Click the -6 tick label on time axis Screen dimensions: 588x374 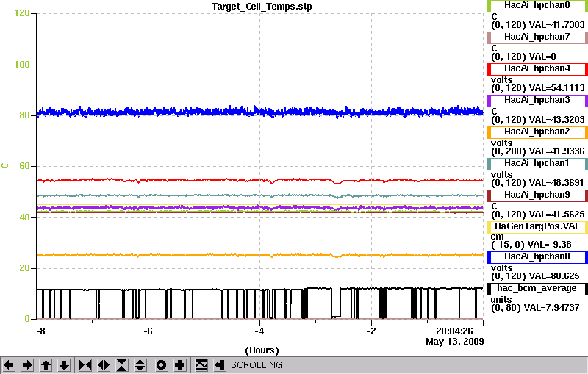148,331
